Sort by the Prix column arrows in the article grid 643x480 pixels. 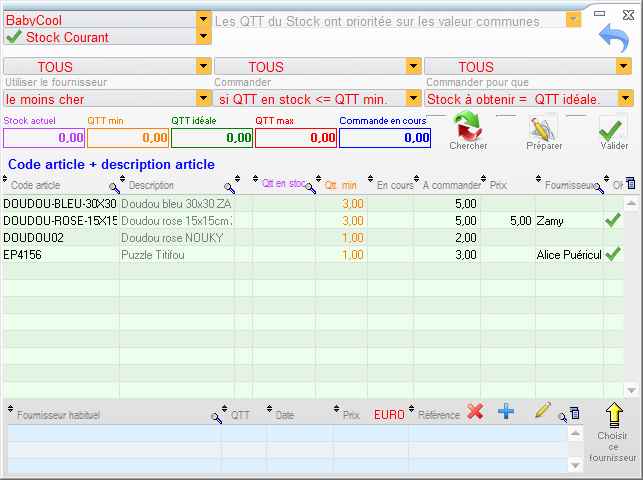(x=483, y=179)
